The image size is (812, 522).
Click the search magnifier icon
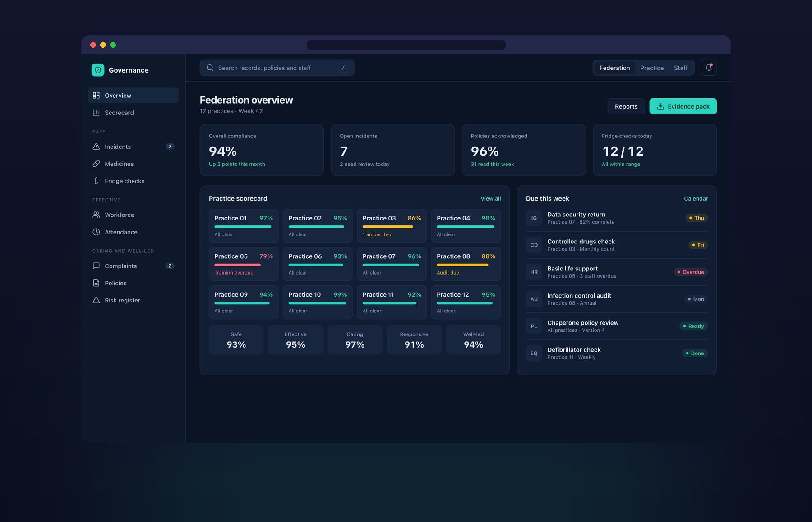pyautogui.click(x=210, y=68)
